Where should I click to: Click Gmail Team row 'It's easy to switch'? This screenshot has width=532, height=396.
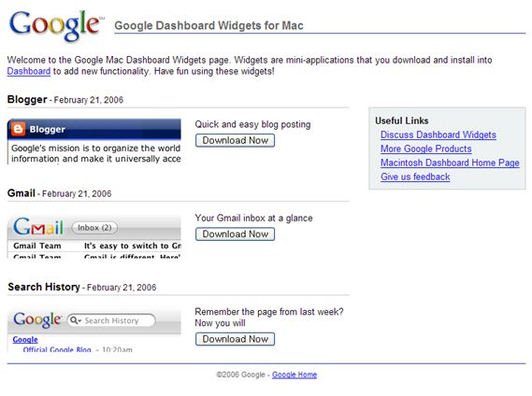pyautogui.click(x=96, y=246)
